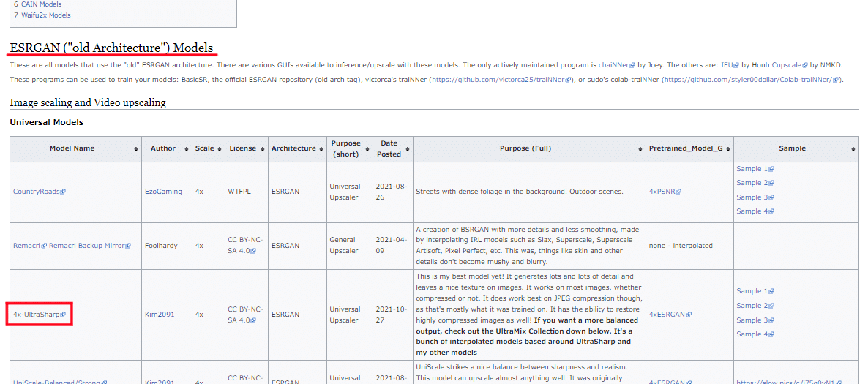Click the ESRGAN ("old Architecture") Models heading
The height and width of the screenshot is (384, 868).
111,47
